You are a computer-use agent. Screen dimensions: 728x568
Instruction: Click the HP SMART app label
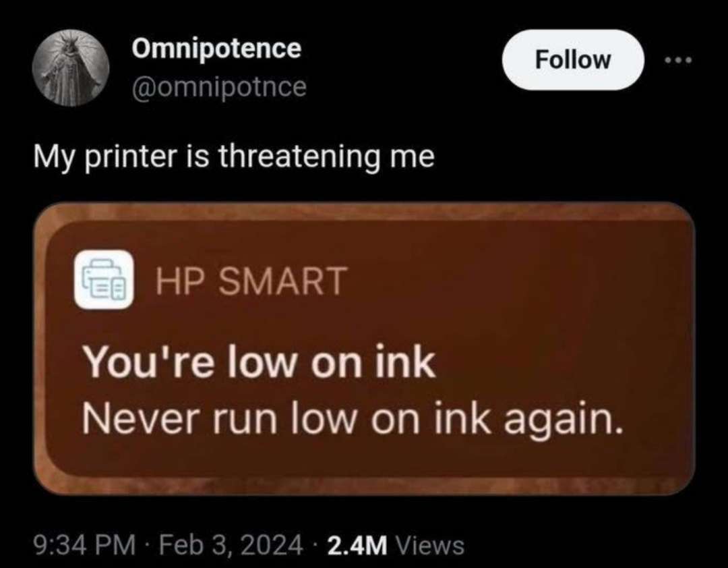251,281
